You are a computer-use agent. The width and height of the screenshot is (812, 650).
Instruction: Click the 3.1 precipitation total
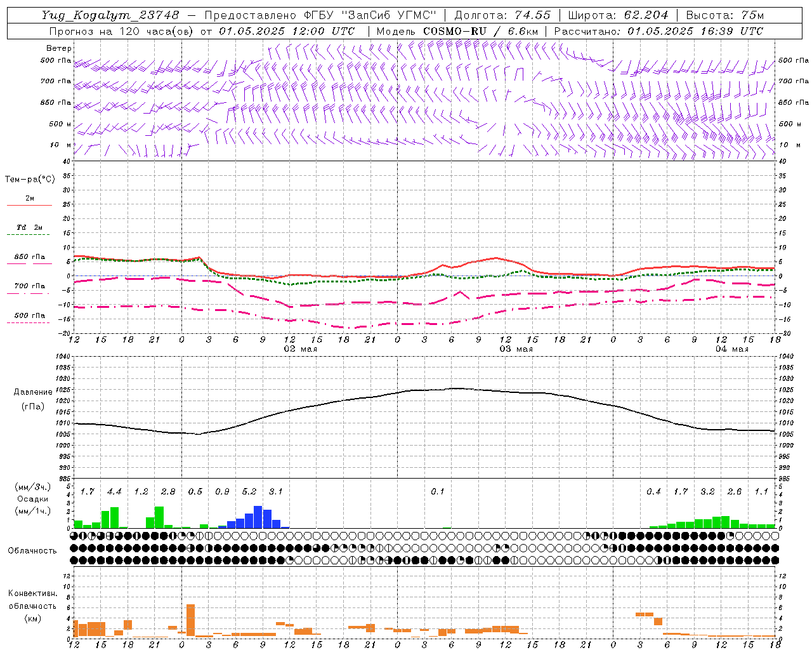(276, 492)
